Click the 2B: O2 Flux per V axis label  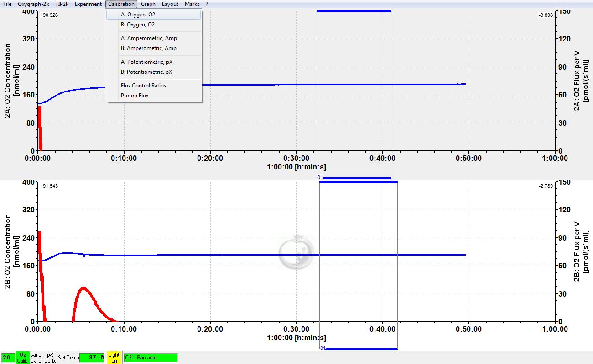(581, 251)
